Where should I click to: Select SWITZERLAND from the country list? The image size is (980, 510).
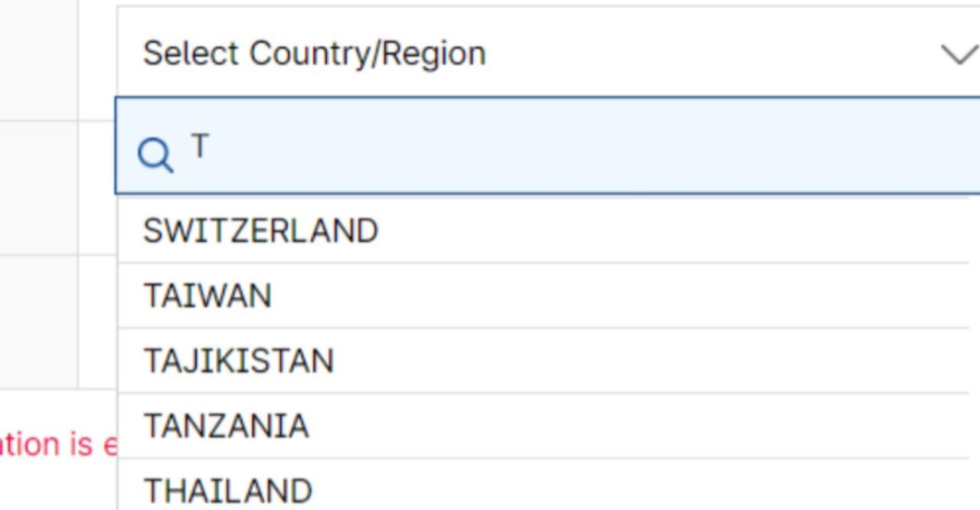260,230
